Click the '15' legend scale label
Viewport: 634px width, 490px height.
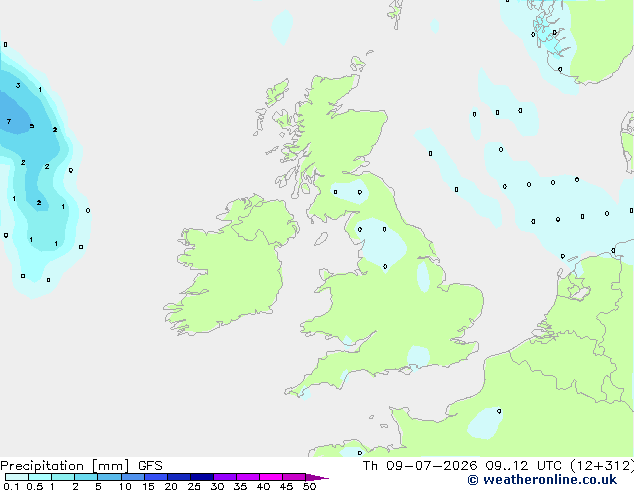(x=148, y=486)
